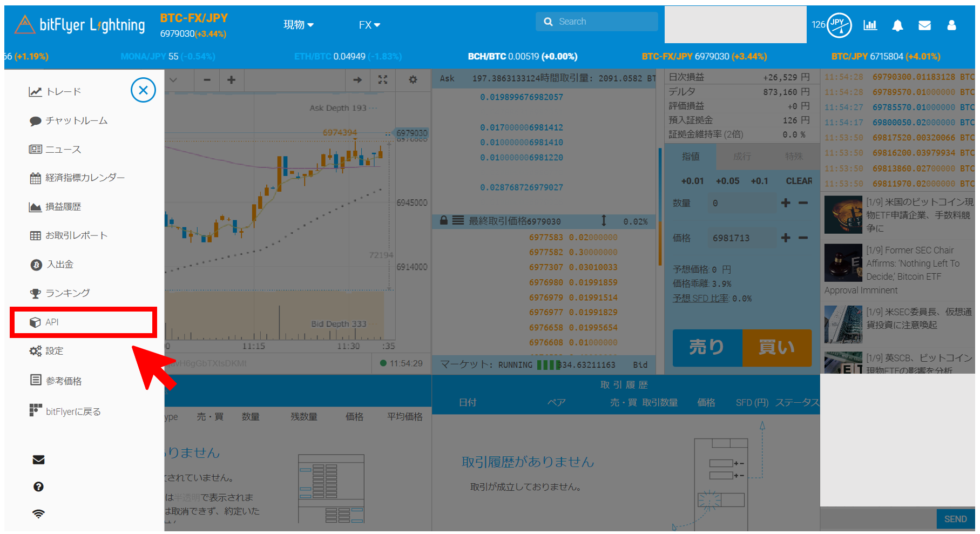Click the CLEAR quantity button

(799, 181)
